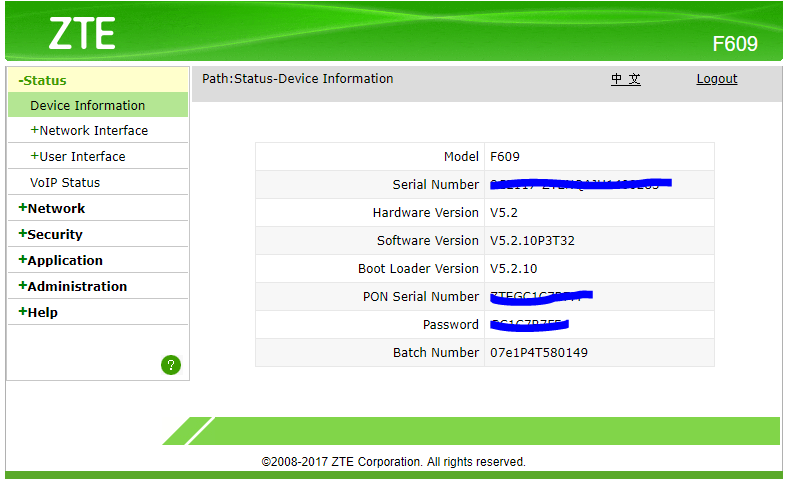
Task: Click the ZTE Corporation copyright text
Action: coord(394,462)
